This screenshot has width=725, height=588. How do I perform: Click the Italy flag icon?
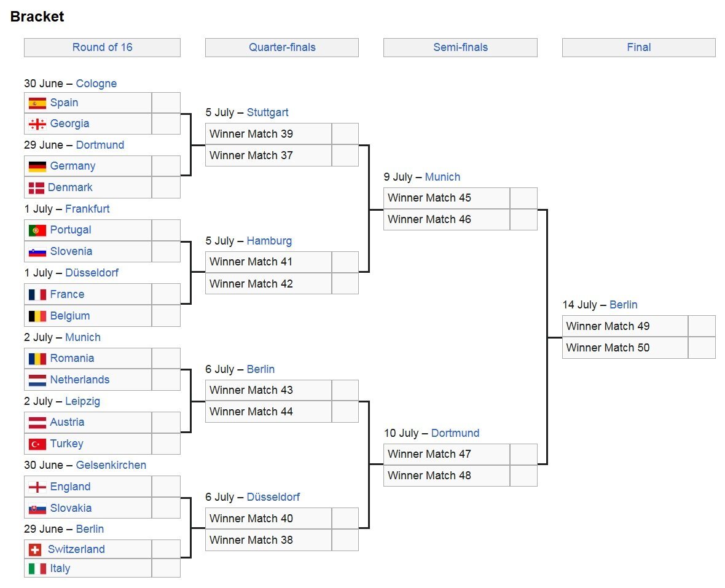37,569
